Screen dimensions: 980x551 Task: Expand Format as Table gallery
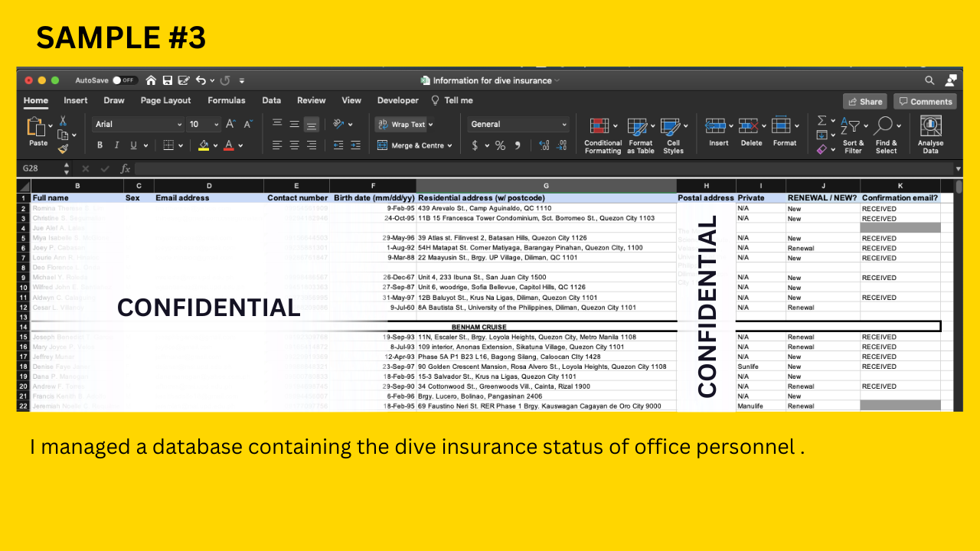(641, 135)
